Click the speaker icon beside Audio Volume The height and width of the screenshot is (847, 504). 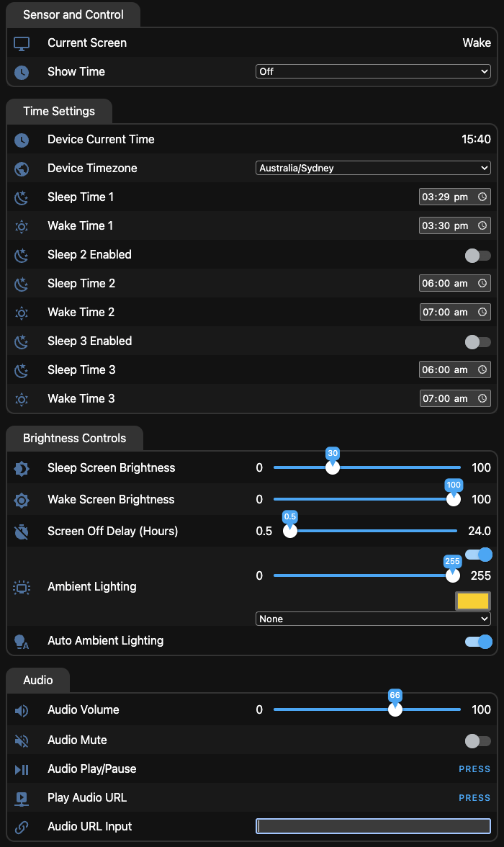22,710
